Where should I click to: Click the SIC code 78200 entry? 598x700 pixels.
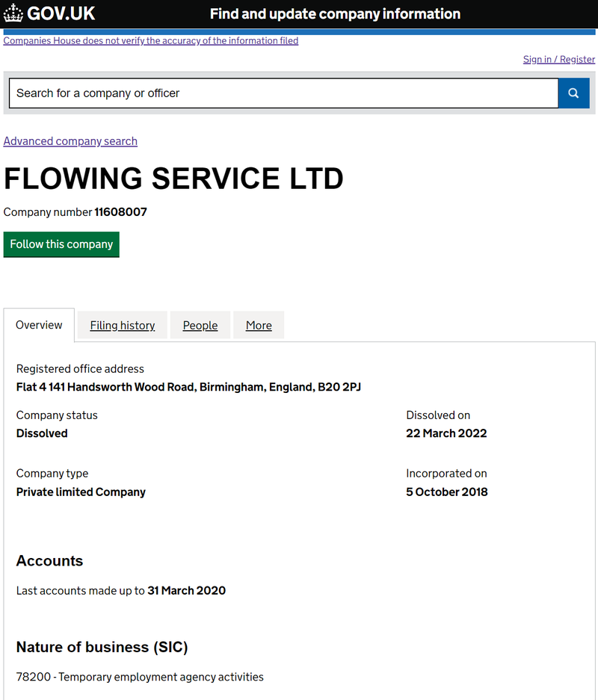(140, 677)
